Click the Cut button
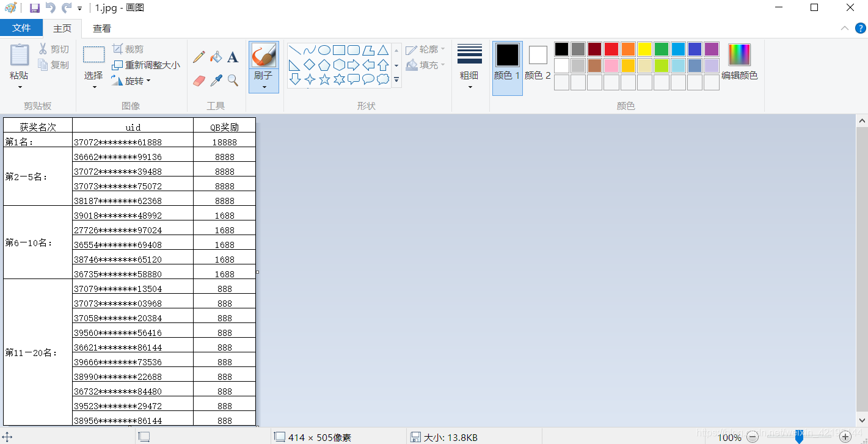The width and height of the screenshot is (868, 444). click(x=54, y=49)
